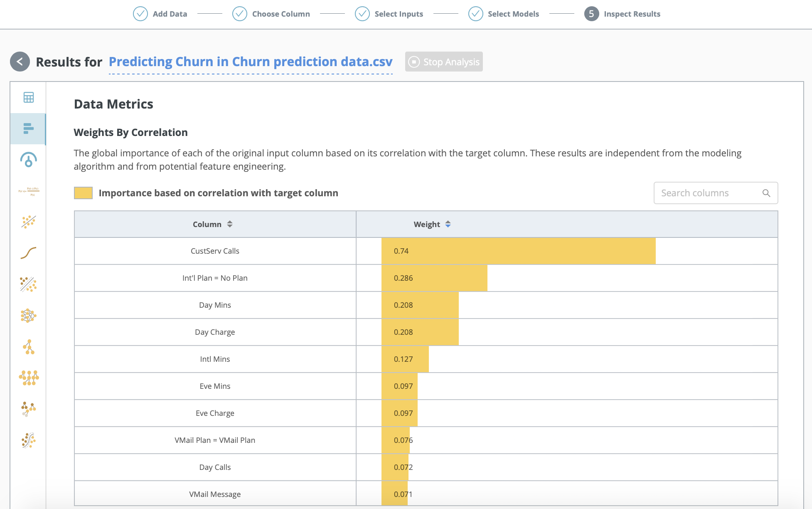Open the linear model scatter plot icon
The image size is (812, 509).
tap(28, 222)
